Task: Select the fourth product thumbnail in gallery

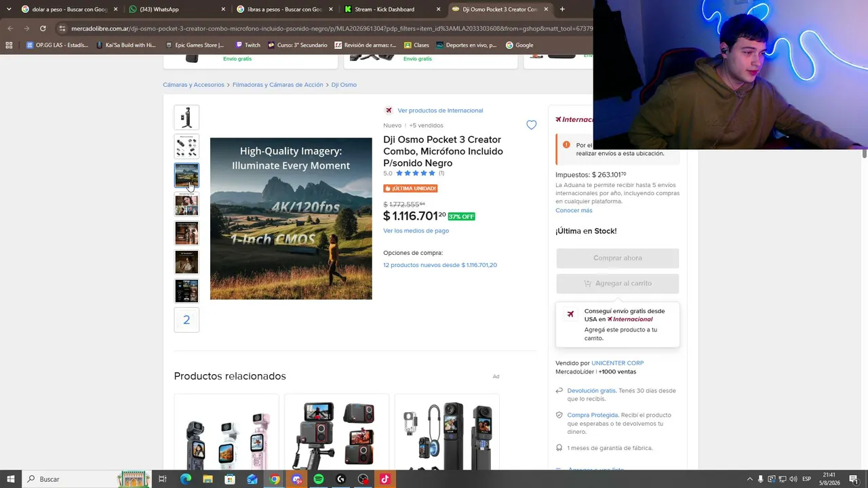Action: pyautogui.click(x=186, y=204)
